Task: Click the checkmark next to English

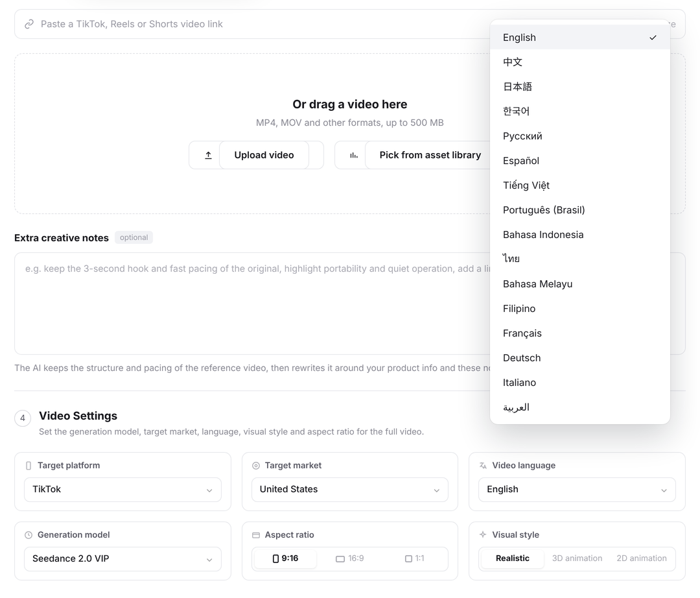Action: [653, 38]
